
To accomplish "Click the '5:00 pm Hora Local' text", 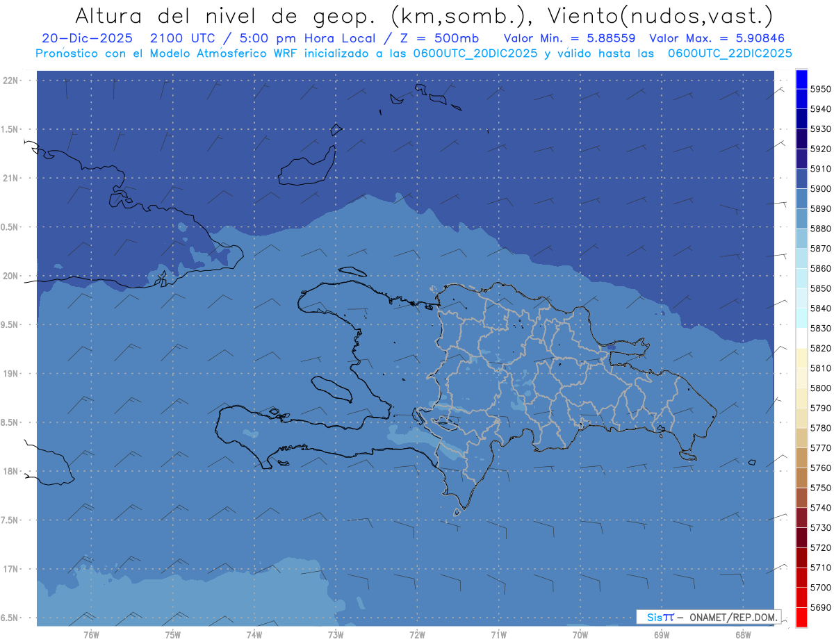I will (307, 38).
